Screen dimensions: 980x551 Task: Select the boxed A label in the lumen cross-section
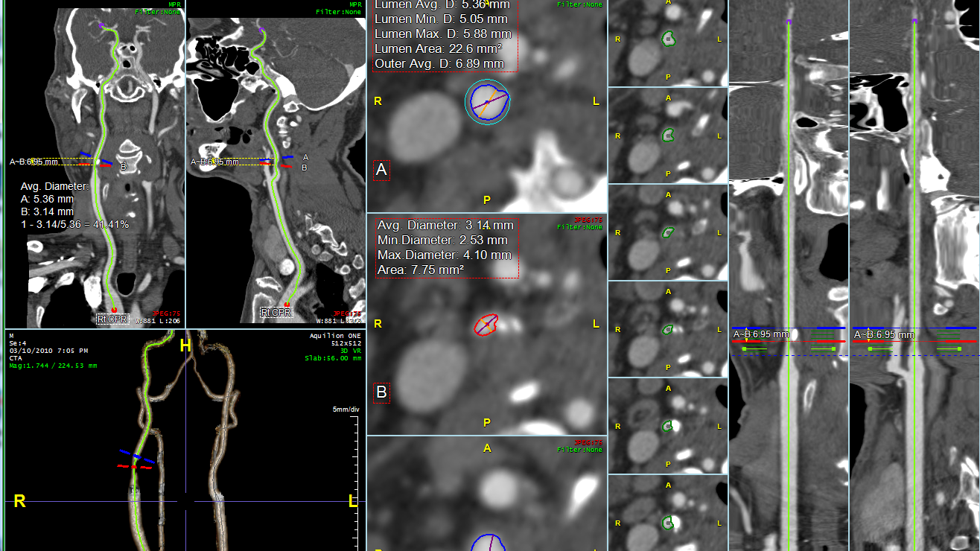click(x=381, y=171)
